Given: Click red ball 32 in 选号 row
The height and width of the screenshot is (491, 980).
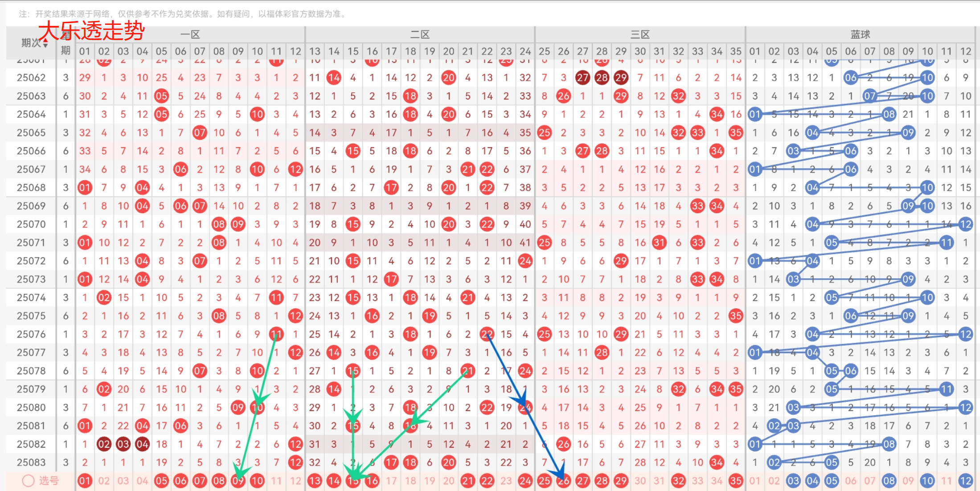Looking at the screenshot, I should pyautogui.click(x=678, y=481).
